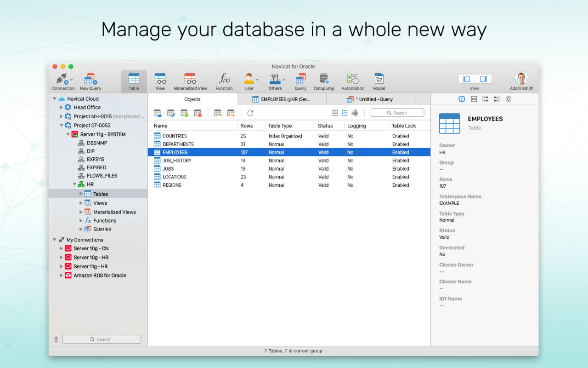This screenshot has height=368, width=588.
Task: Select the JOB_HISTORY table row
Action: [x=289, y=161]
